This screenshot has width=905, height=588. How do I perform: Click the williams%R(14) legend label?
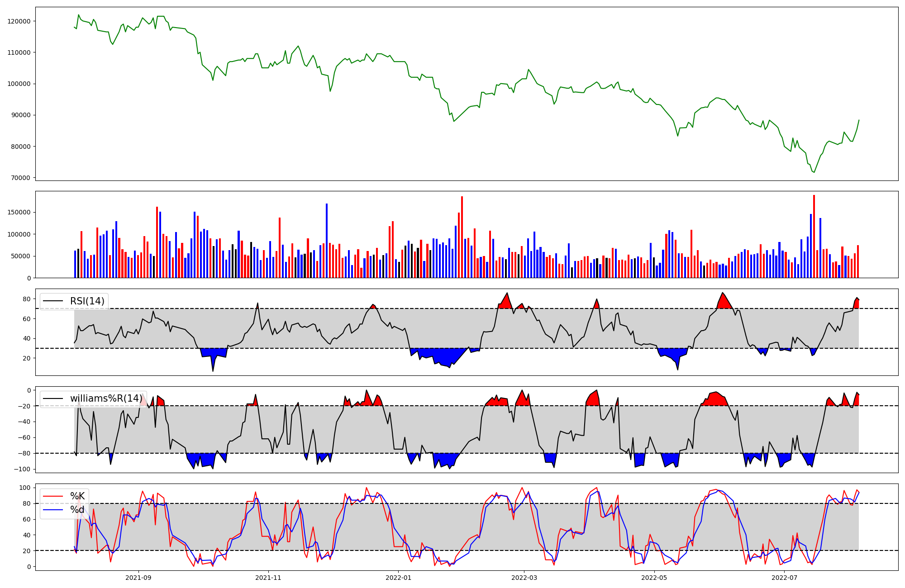tap(106, 398)
